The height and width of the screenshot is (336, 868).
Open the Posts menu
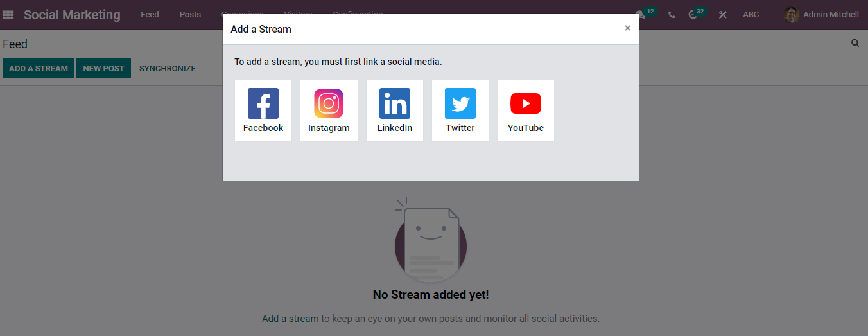[x=190, y=14]
